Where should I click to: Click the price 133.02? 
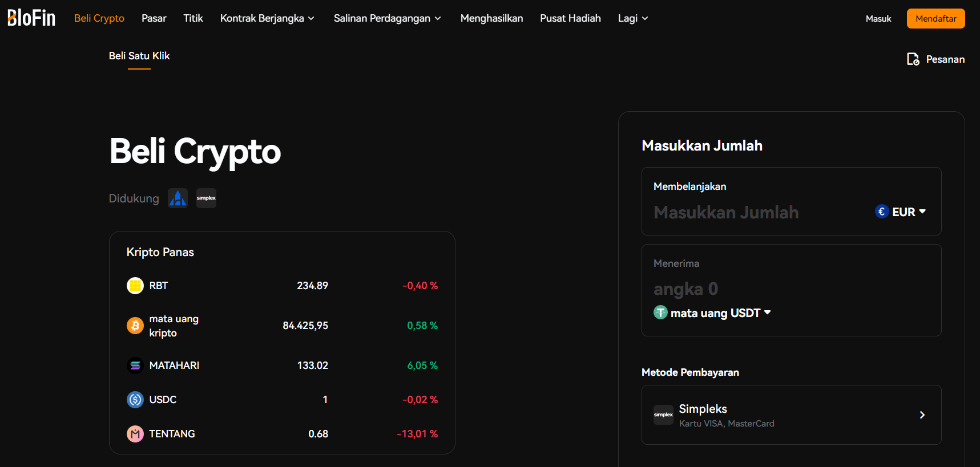(313, 366)
